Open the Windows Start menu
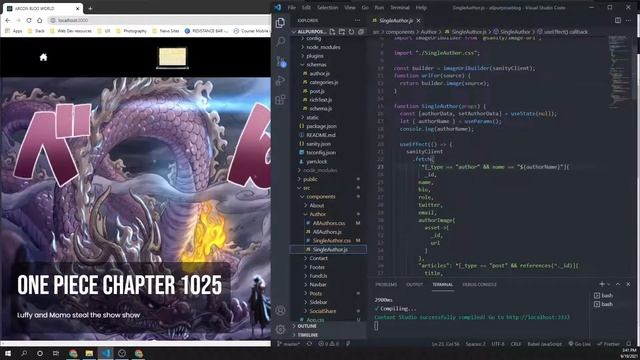Image resolution: width=640 pixels, height=360 pixels. coord(8,353)
